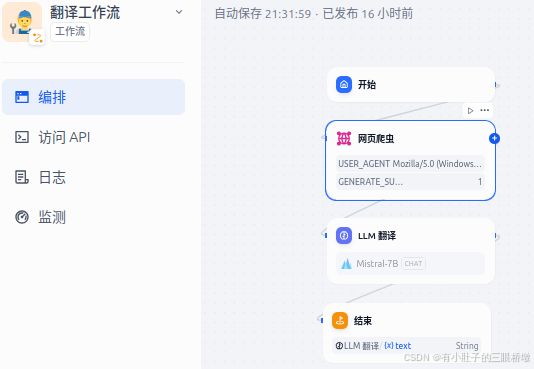Expand the 翻译工作流 app name dropdown chevron
The height and width of the screenshot is (369, 534).
pos(179,12)
